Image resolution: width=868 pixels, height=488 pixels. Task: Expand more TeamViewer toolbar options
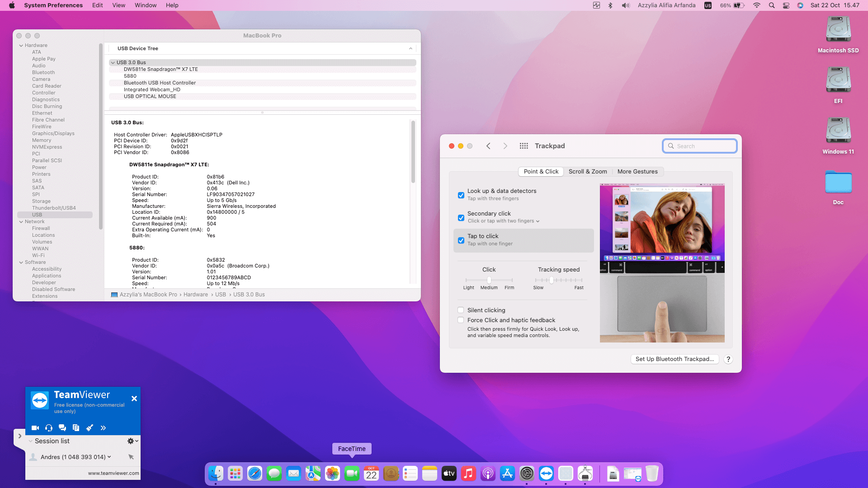103,428
